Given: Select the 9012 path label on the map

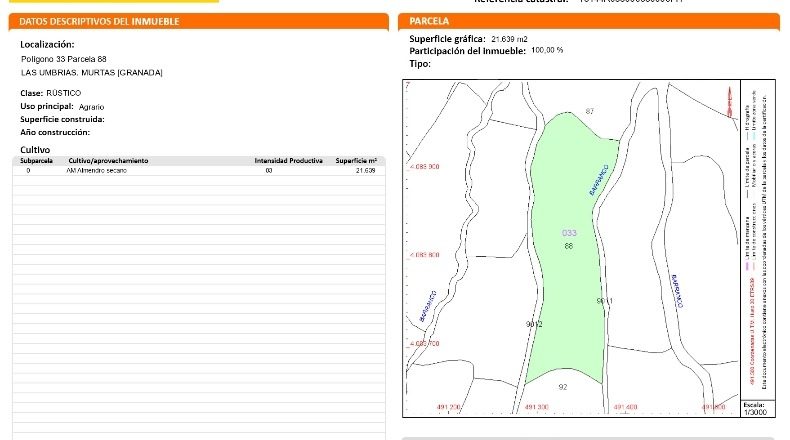Looking at the screenshot, I should click(x=534, y=324).
